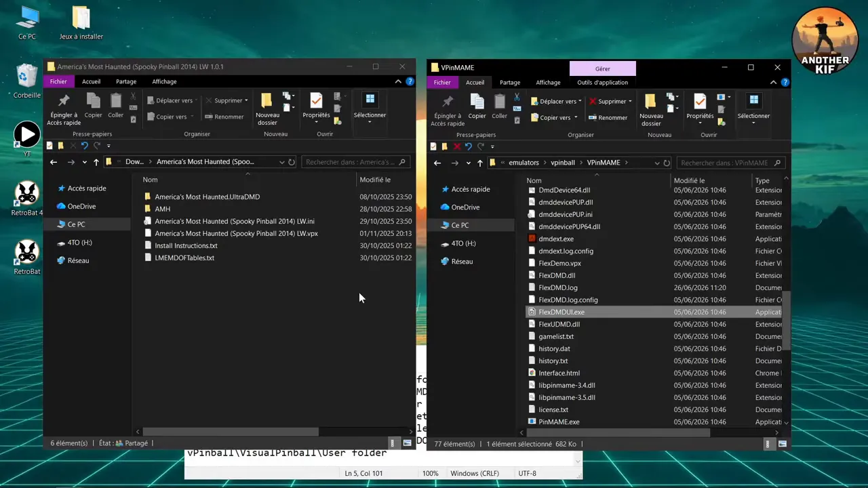Click Renommer in VPinMAME window
This screenshot has width=868, height=488.
[608, 117]
